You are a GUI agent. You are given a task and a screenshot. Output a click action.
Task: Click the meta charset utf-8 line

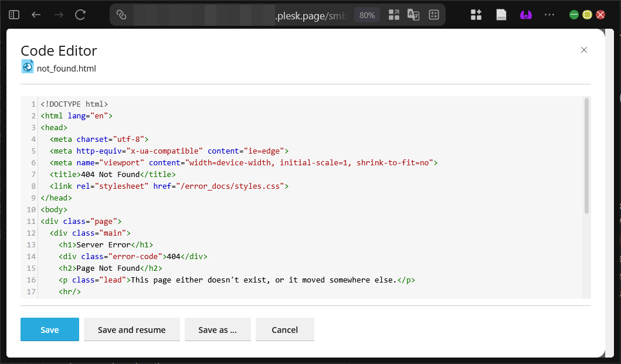99,140
